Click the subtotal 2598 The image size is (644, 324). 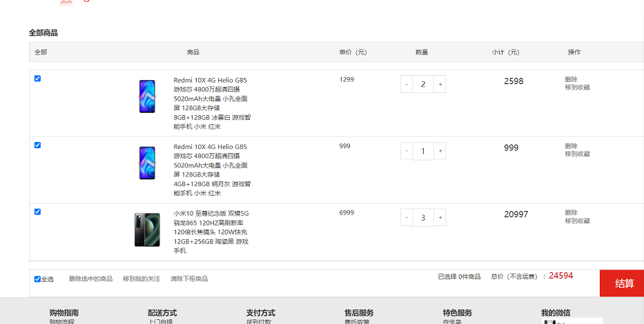click(514, 81)
